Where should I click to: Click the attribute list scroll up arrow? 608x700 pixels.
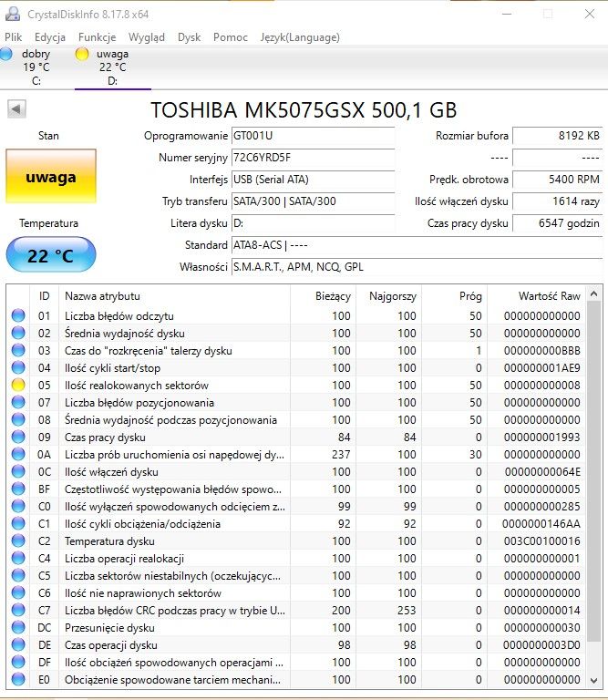pyautogui.click(x=593, y=293)
